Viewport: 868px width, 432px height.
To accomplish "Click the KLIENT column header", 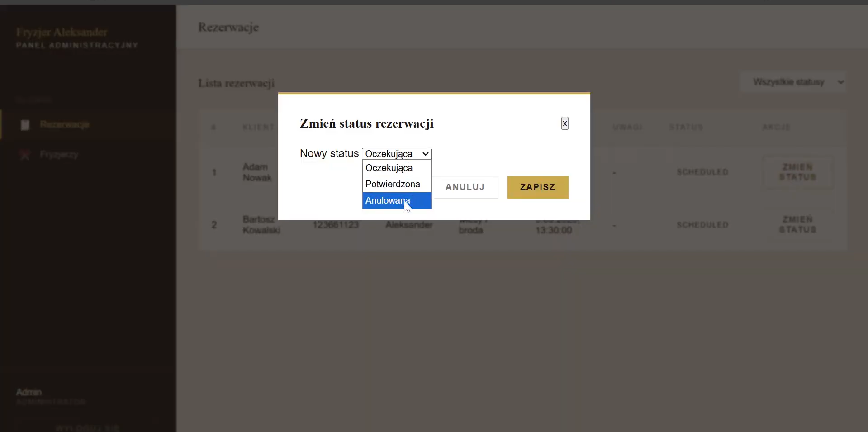I will tap(258, 128).
